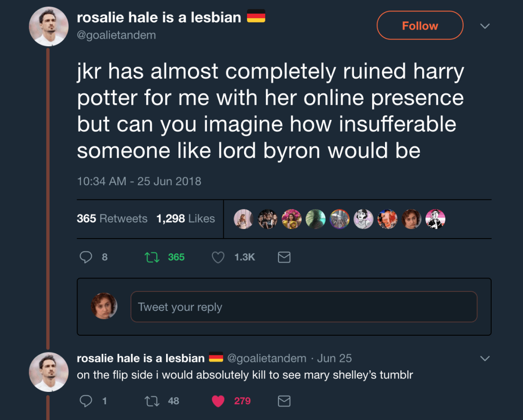Screen dimensions: 523x420
Task: Click reply icon on main tweet
Action: (86, 257)
